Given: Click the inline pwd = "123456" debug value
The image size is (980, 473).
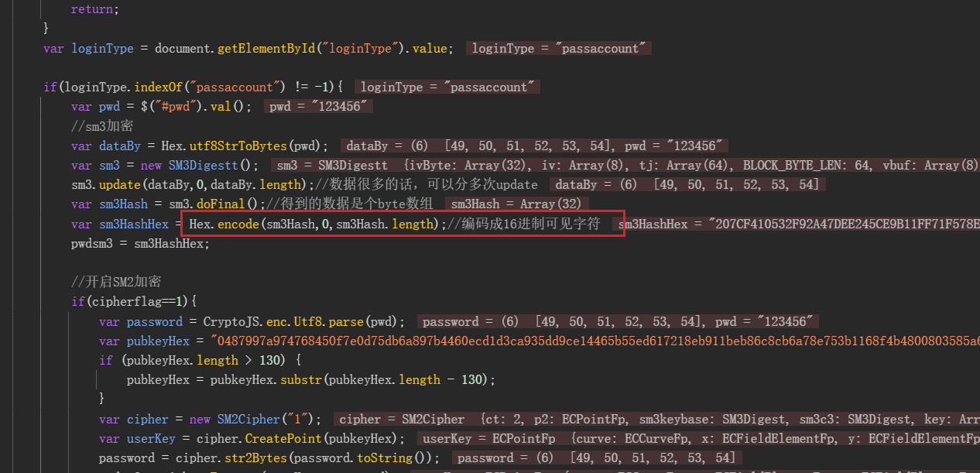Looking at the screenshot, I should coord(317,107).
